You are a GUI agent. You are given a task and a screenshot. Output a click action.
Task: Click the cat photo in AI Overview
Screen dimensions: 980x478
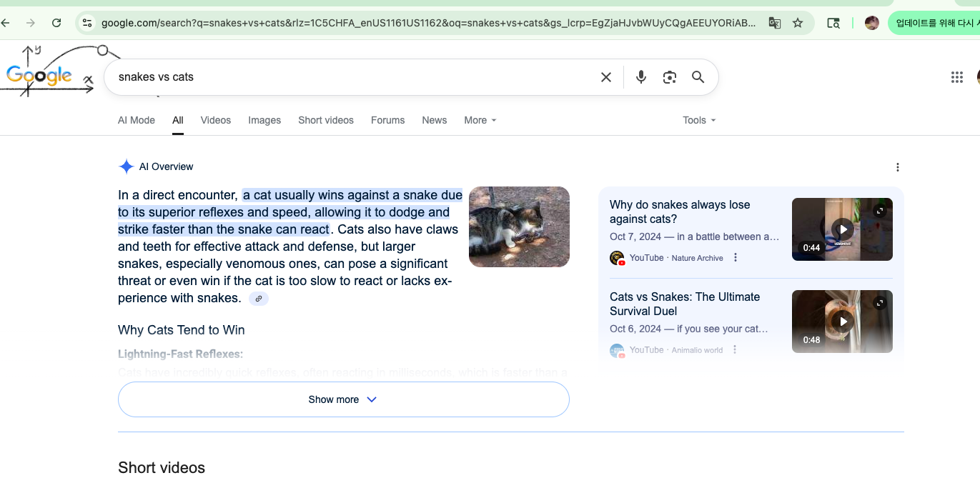point(519,226)
